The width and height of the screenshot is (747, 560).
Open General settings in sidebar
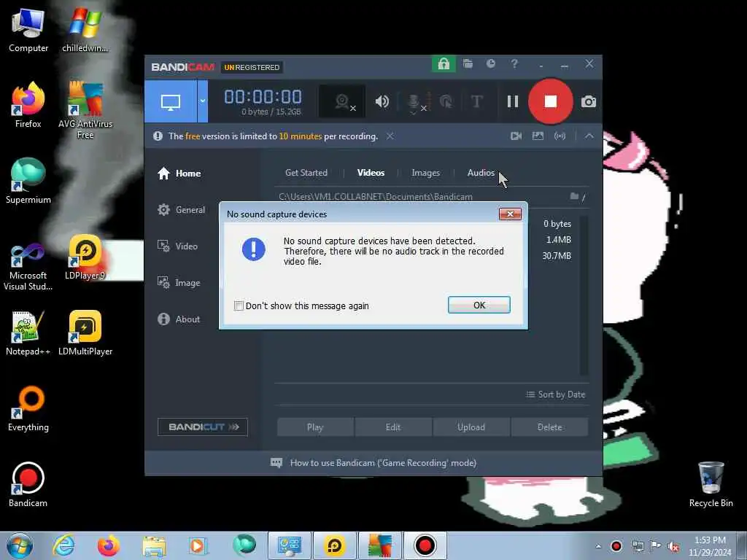(181, 209)
